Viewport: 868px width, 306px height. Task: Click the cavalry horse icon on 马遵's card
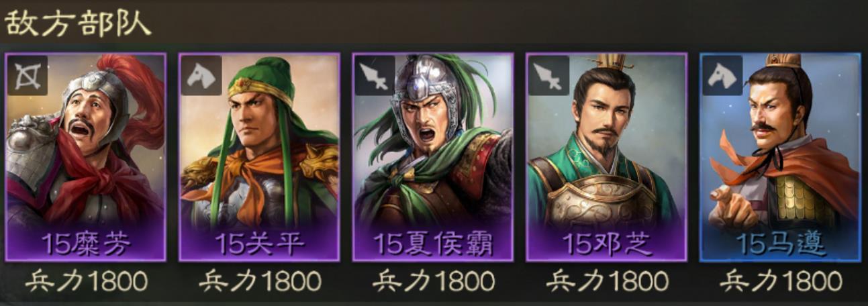723,75
